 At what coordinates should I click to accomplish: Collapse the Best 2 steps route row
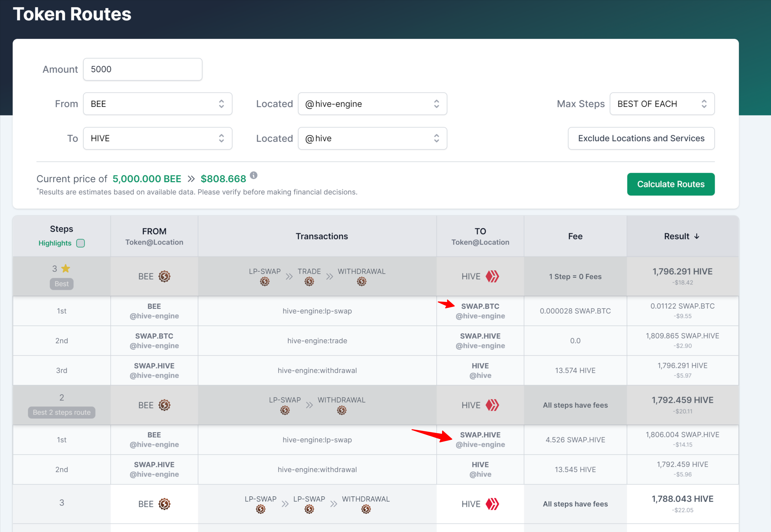376,405
